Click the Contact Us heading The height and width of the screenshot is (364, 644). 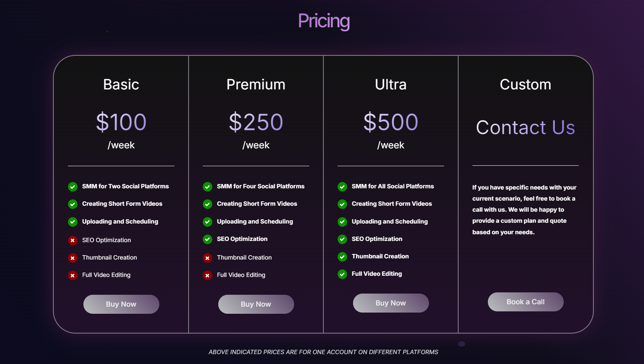click(x=525, y=127)
